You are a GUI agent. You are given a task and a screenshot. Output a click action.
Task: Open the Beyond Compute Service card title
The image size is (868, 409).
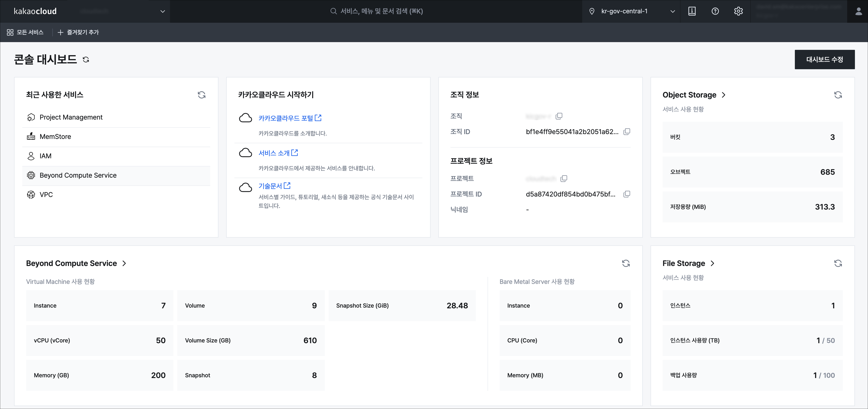pyautogui.click(x=71, y=263)
